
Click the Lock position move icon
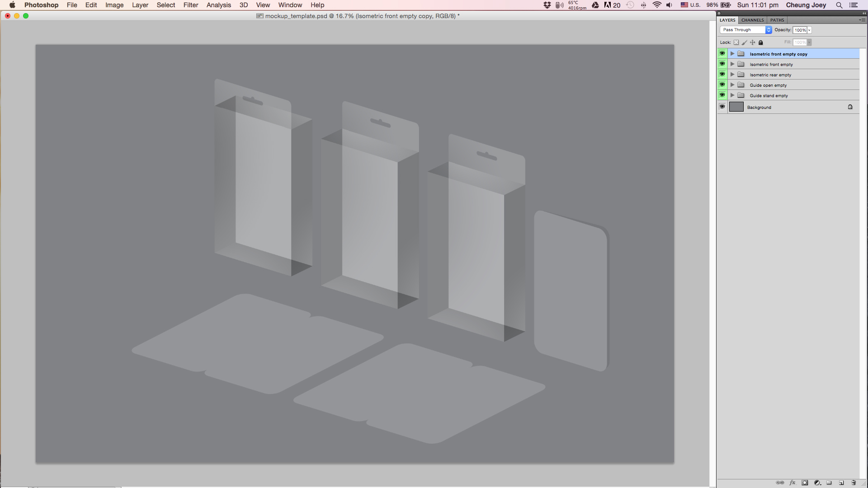pyautogui.click(x=753, y=42)
